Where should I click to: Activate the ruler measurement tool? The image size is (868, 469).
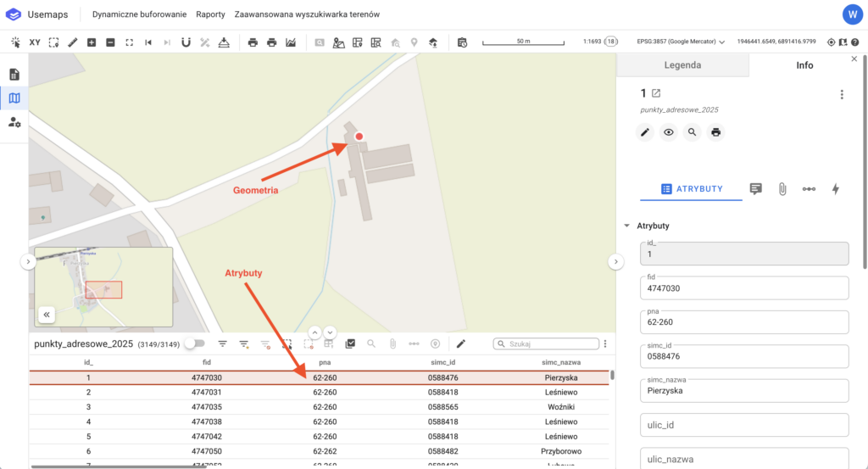72,42
